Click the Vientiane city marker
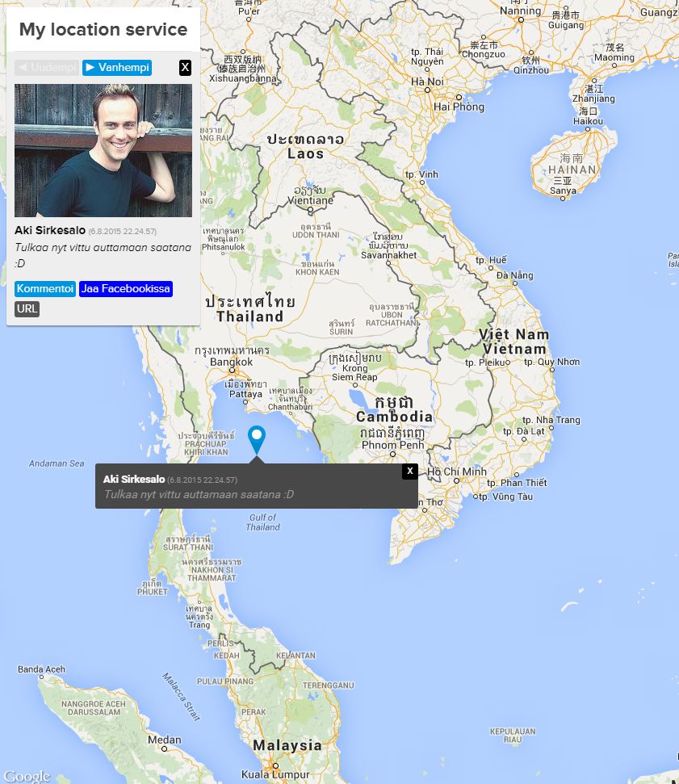 [310, 210]
